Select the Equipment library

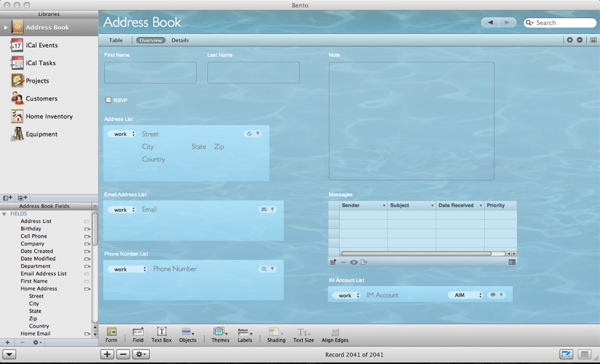[x=49, y=134]
